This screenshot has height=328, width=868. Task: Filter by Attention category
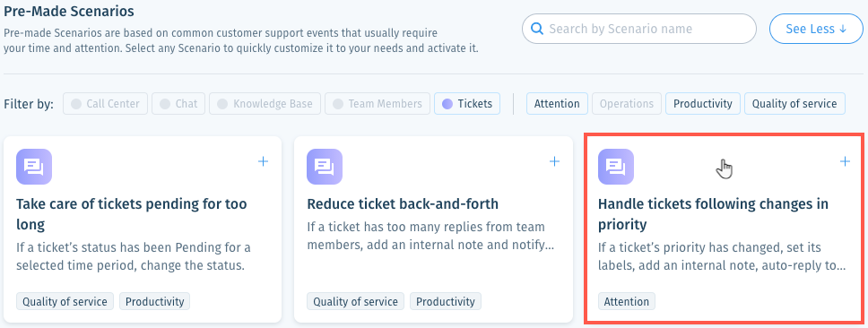tap(557, 103)
